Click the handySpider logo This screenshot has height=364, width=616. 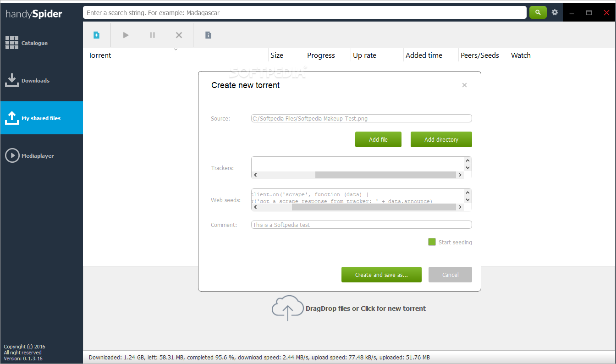coord(34,14)
